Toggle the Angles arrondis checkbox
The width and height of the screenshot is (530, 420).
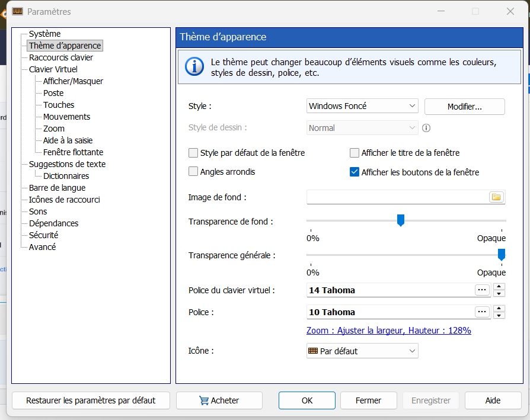(193, 172)
